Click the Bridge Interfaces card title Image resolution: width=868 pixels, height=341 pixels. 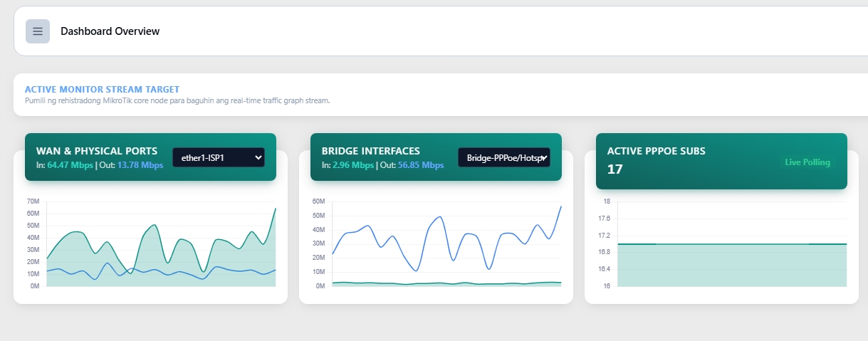[x=371, y=151]
